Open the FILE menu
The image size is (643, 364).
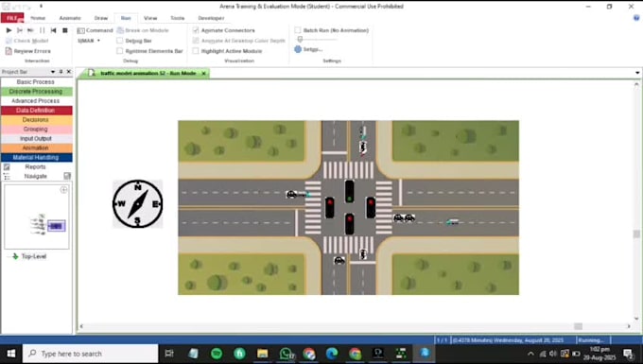coord(12,18)
